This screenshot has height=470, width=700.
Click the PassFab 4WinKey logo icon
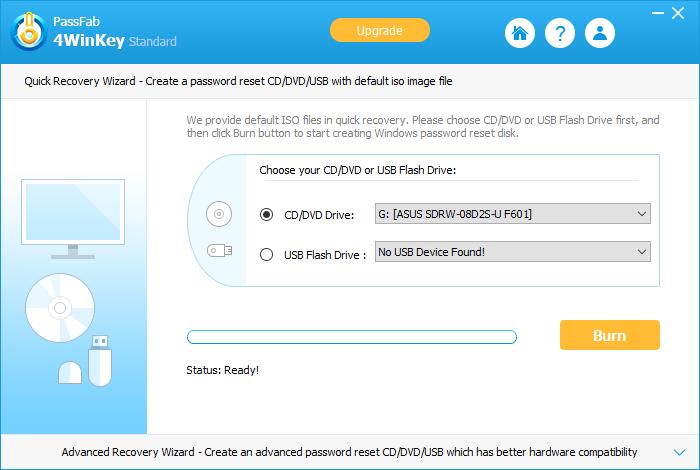29,31
